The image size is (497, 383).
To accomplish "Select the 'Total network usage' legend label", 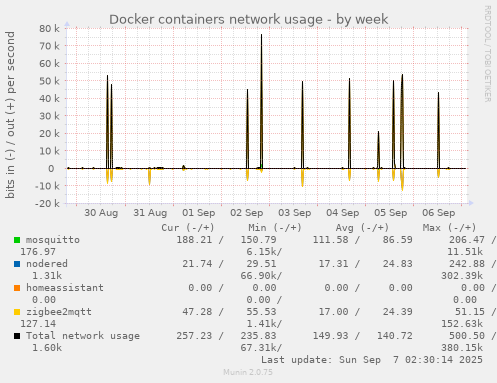I will (x=83, y=336).
